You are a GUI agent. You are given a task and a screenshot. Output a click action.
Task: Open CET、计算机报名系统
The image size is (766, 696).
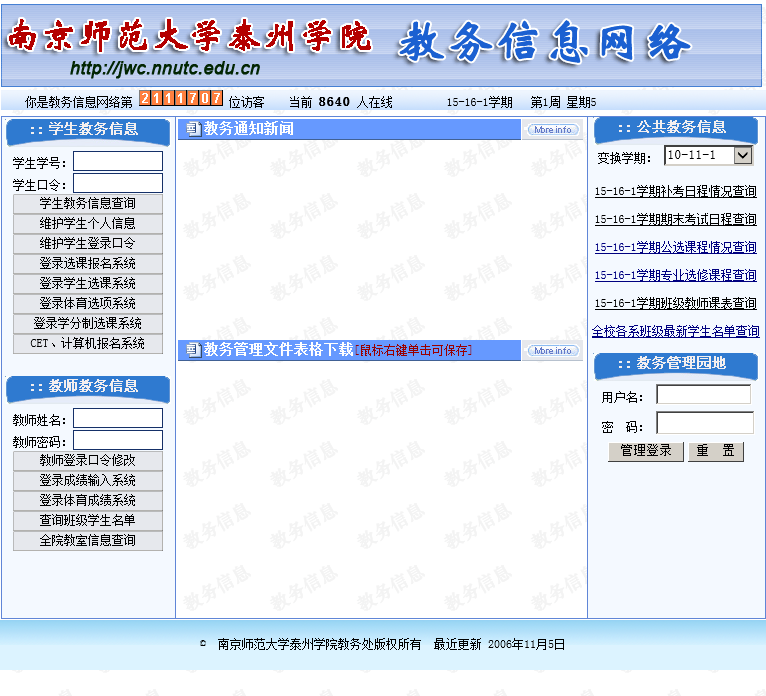point(88,344)
